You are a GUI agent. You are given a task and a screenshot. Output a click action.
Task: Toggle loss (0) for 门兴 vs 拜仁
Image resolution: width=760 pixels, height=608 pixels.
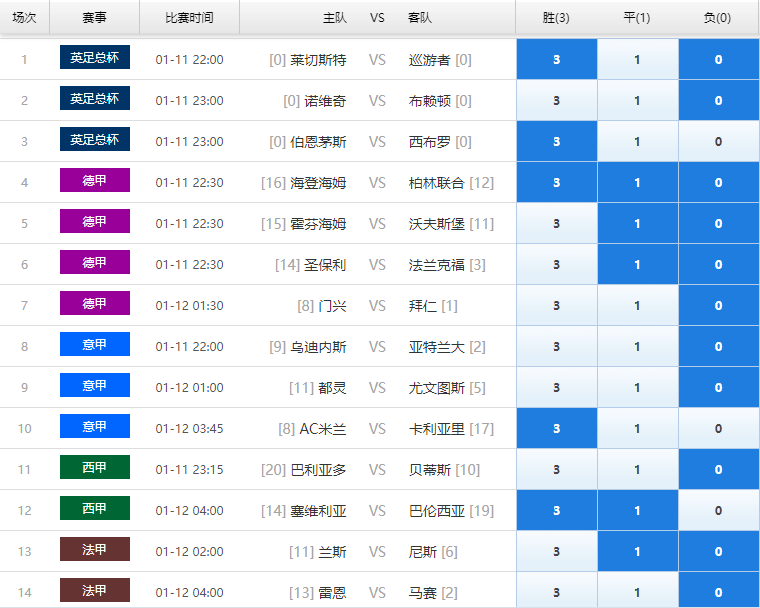[x=718, y=305]
